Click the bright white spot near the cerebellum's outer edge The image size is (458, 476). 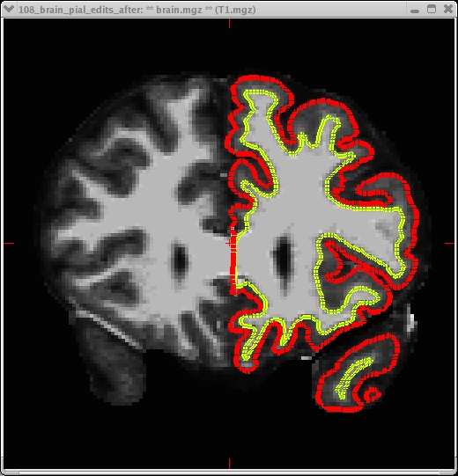(x=411, y=322)
